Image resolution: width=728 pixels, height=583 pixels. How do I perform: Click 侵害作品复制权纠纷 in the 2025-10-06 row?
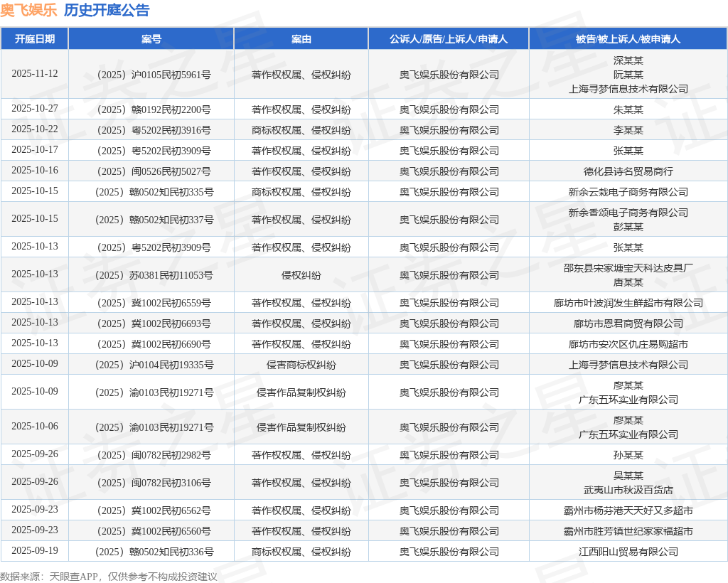click(301, 427)
